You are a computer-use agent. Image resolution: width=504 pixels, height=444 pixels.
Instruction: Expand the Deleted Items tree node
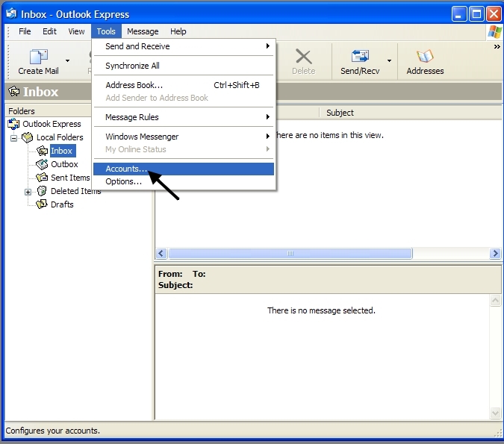[x=28, y=192]
